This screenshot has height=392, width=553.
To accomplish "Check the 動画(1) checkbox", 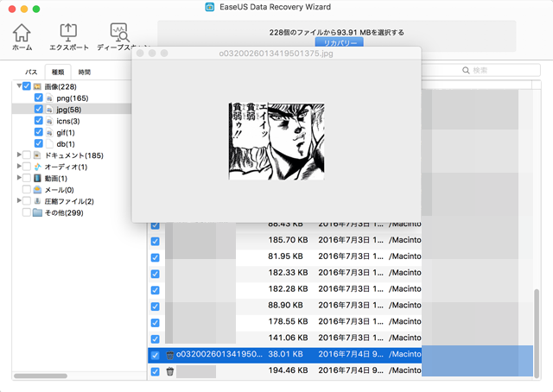I will (27, 178).
